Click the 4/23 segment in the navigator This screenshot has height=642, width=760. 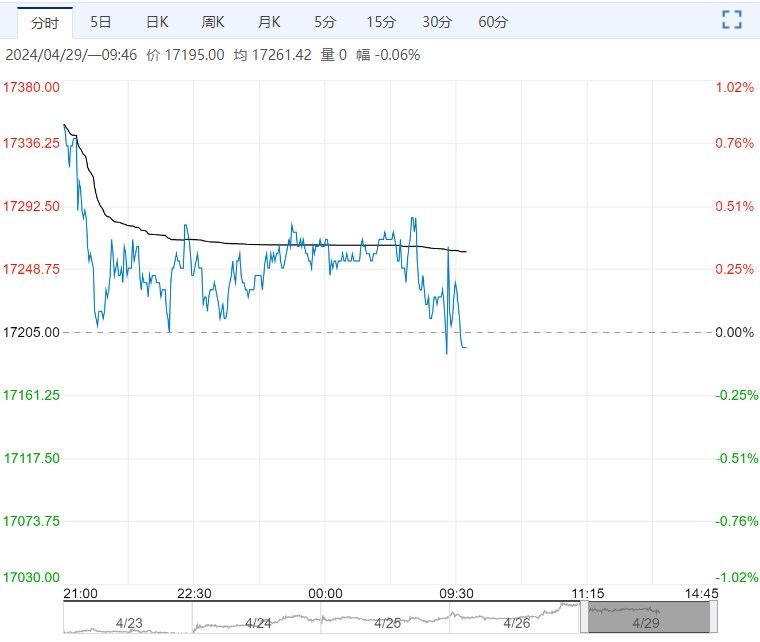(x=128, y=621)
